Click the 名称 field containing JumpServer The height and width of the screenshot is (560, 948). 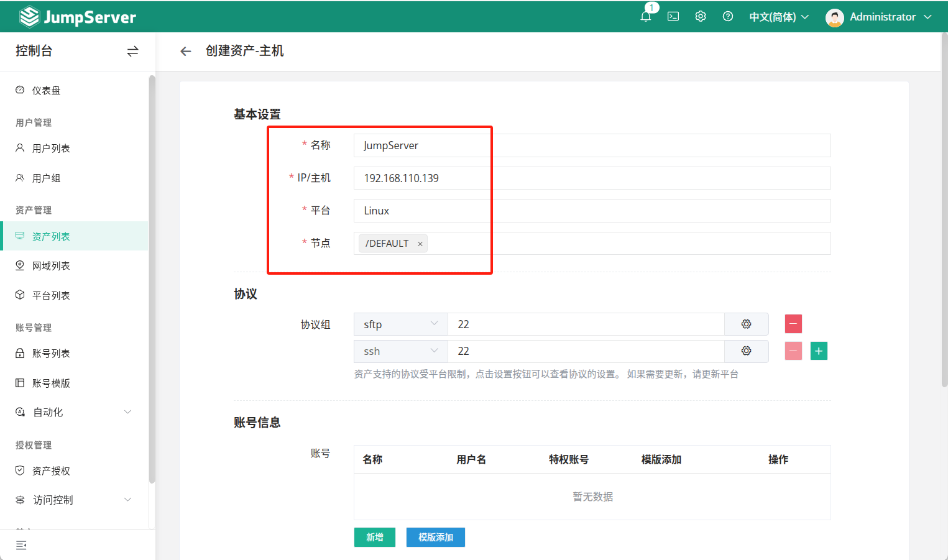[x=592, y=145]
